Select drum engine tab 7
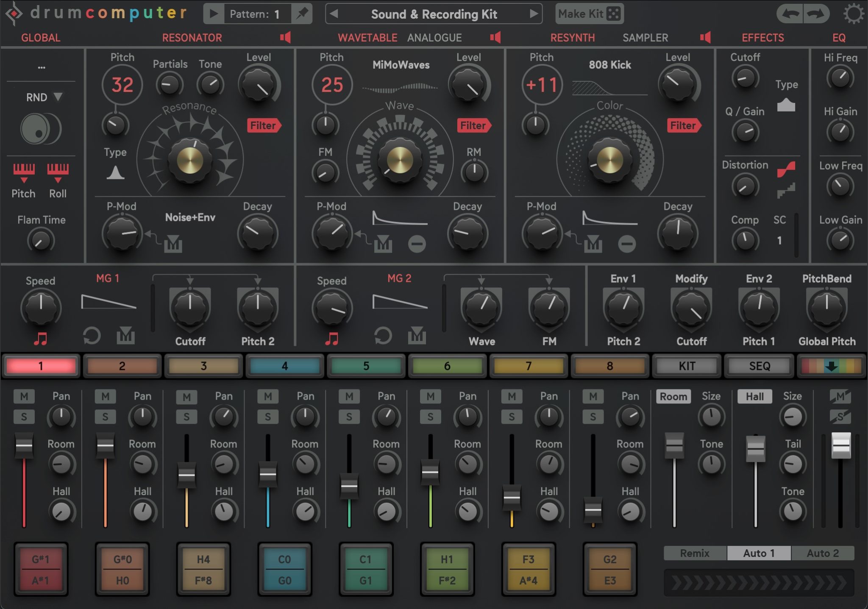 pyautogui.click(x=529, y=366)
